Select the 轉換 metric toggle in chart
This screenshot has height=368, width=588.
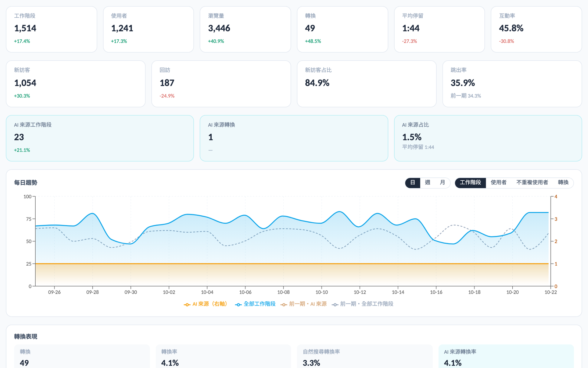pyautogui.click(x=563, y=183)
